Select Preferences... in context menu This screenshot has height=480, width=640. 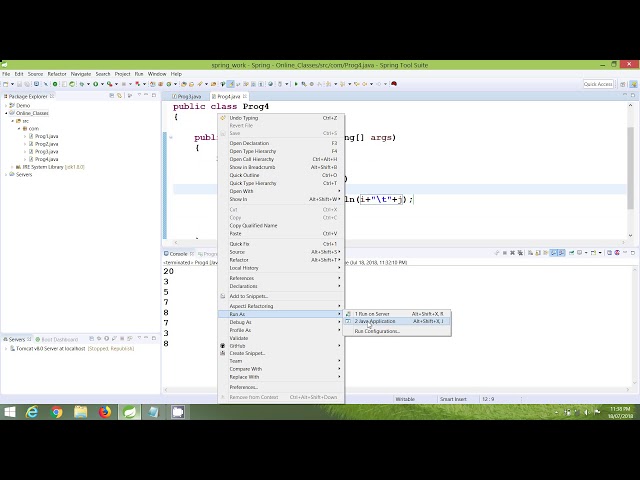click(x=281, y=387)
